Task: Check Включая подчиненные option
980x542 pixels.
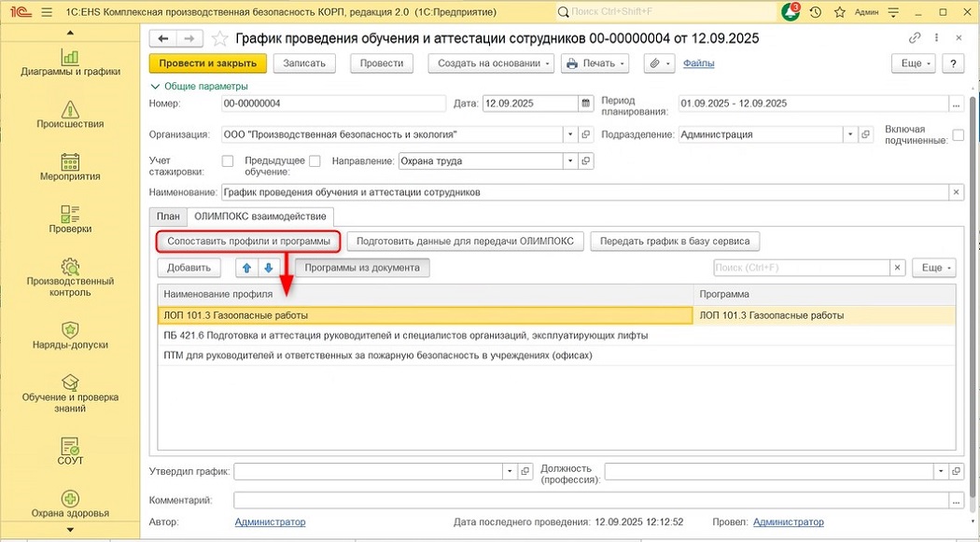Action: tap(958, 135)
